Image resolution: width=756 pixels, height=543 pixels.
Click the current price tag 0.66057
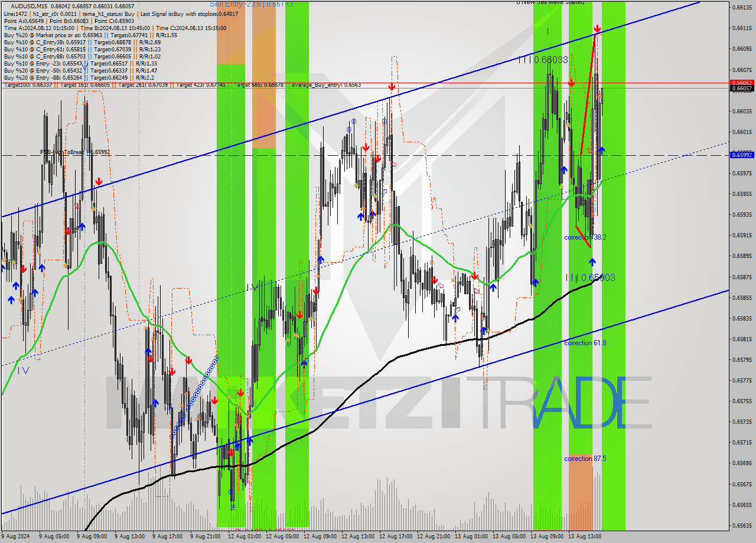click(742, 89)
